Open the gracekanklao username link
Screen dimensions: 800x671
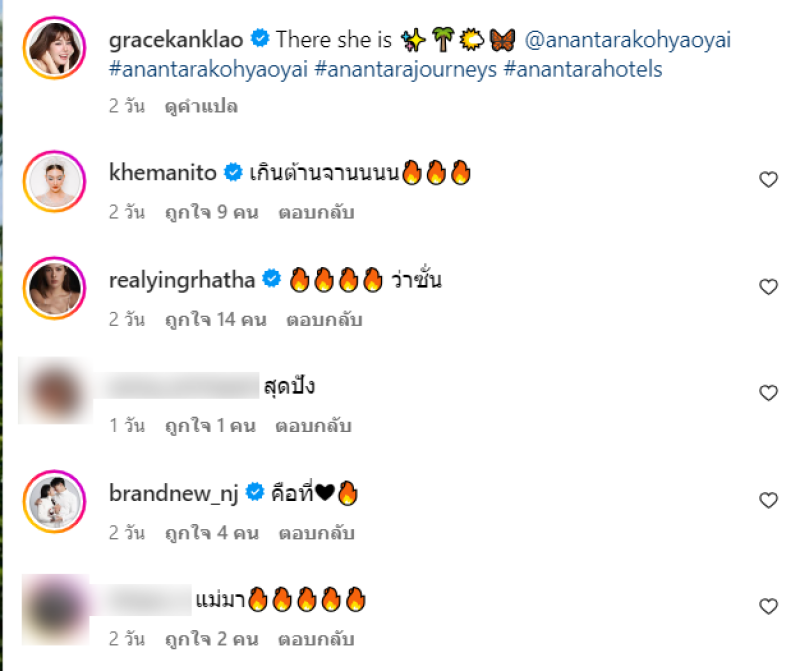tap(176, 40)
